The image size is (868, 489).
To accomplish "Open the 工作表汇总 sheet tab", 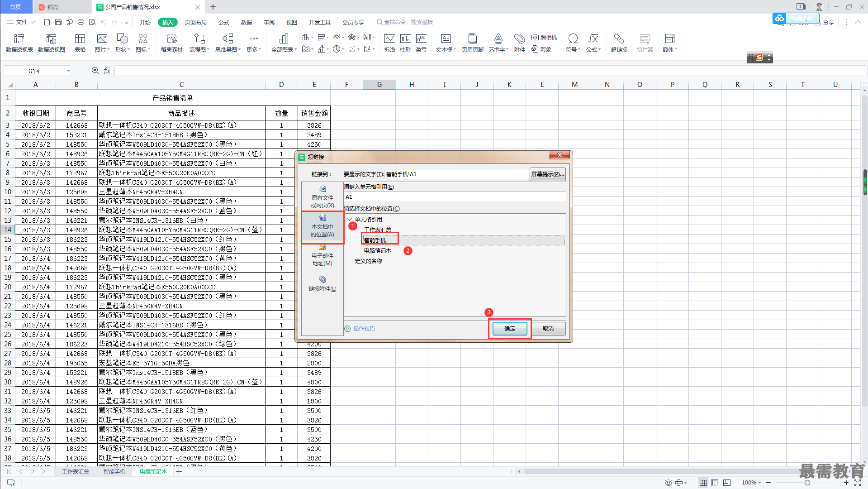I will click(76, 471).
